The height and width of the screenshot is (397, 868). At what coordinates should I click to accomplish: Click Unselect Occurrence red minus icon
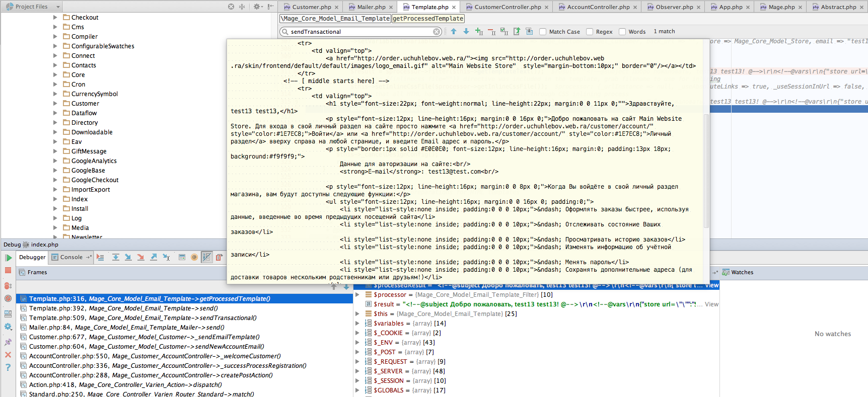point(491,31)
